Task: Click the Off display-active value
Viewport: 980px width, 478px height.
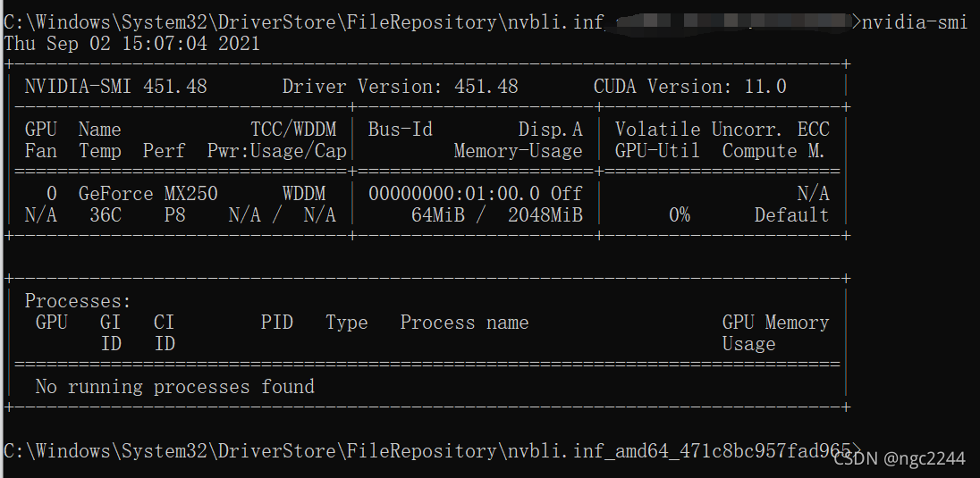Action: pyautogui.click(x=567, y=194)
